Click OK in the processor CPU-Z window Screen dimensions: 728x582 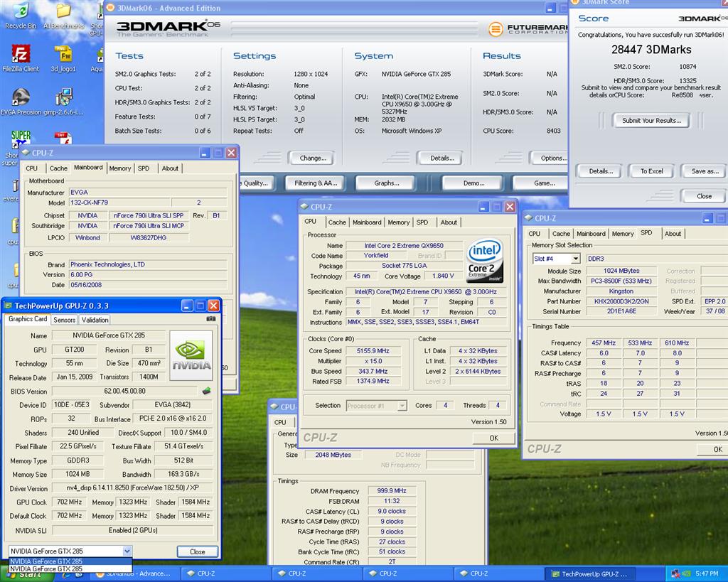pyautogui.click(x=493, y=438)
